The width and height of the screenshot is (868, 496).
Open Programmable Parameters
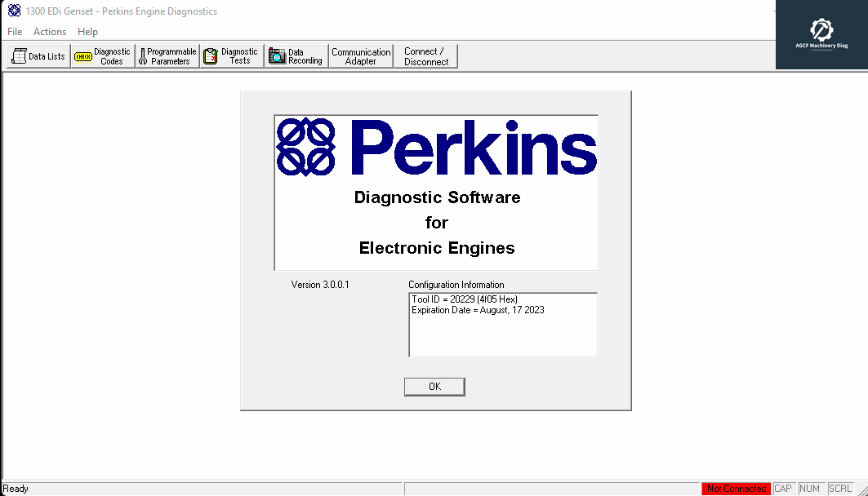coord(167,55)
